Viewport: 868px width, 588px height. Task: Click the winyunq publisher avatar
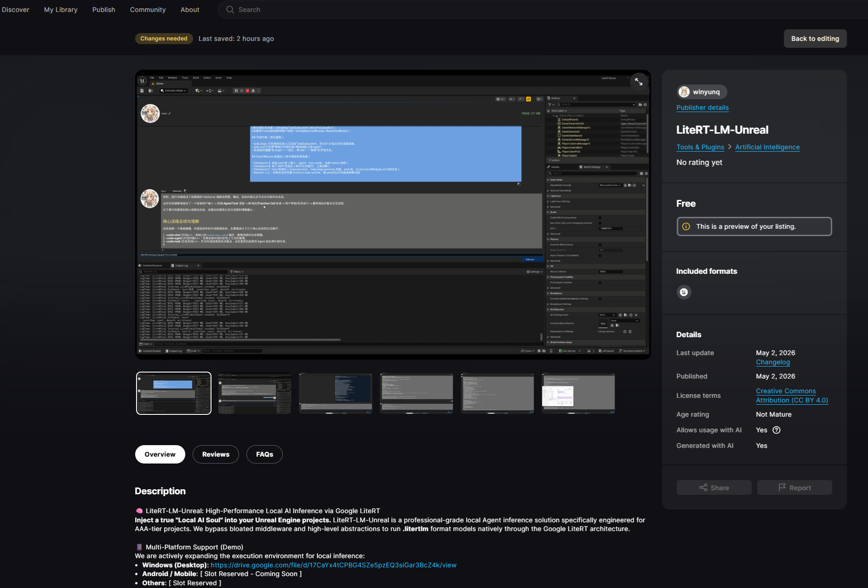tap(684, 92)
